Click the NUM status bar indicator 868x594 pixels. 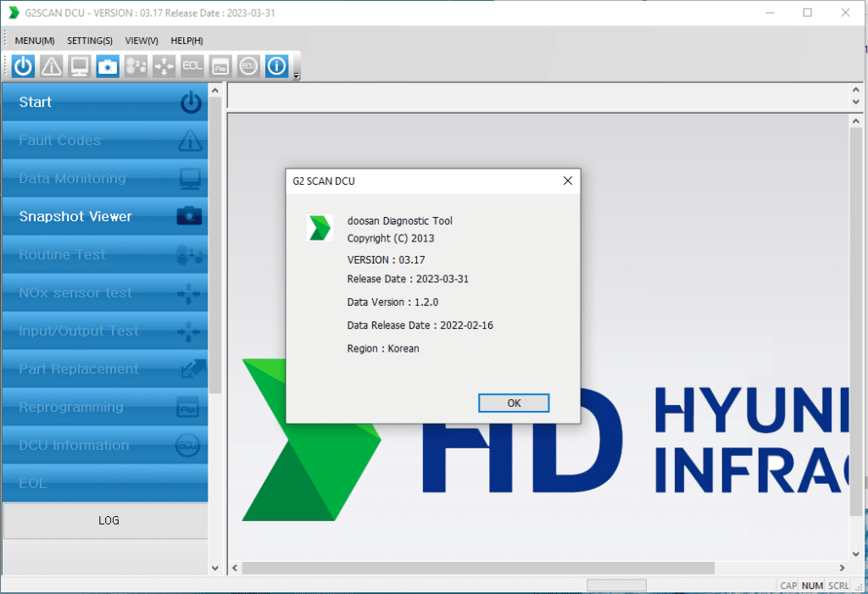coord(812,586)
